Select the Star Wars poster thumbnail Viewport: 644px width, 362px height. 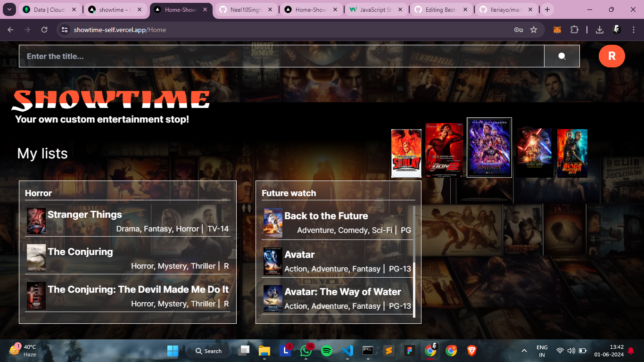(x=535, y=153)
